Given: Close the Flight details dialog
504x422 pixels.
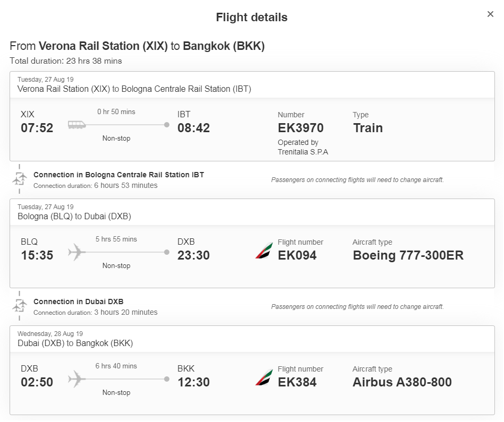Looking at the screenshot, I should [490, 14].
